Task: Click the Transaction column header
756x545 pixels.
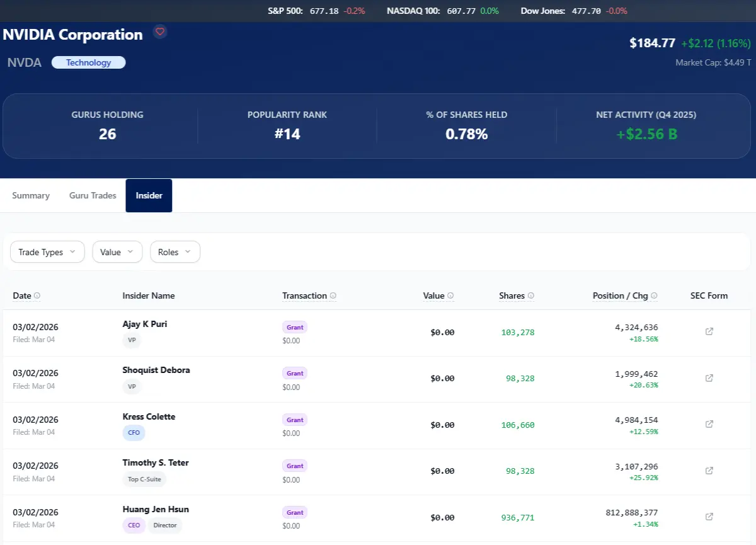Action: 305,295
